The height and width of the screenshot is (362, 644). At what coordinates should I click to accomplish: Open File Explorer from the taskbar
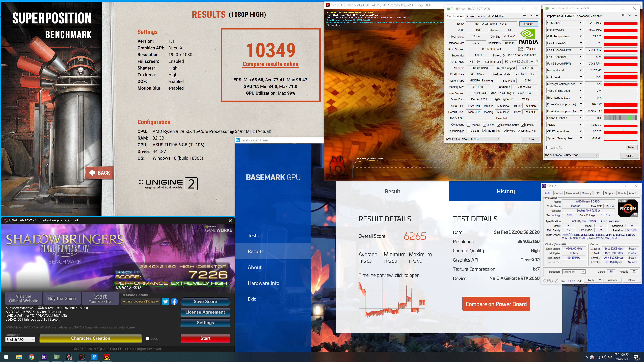coord(19,357)
